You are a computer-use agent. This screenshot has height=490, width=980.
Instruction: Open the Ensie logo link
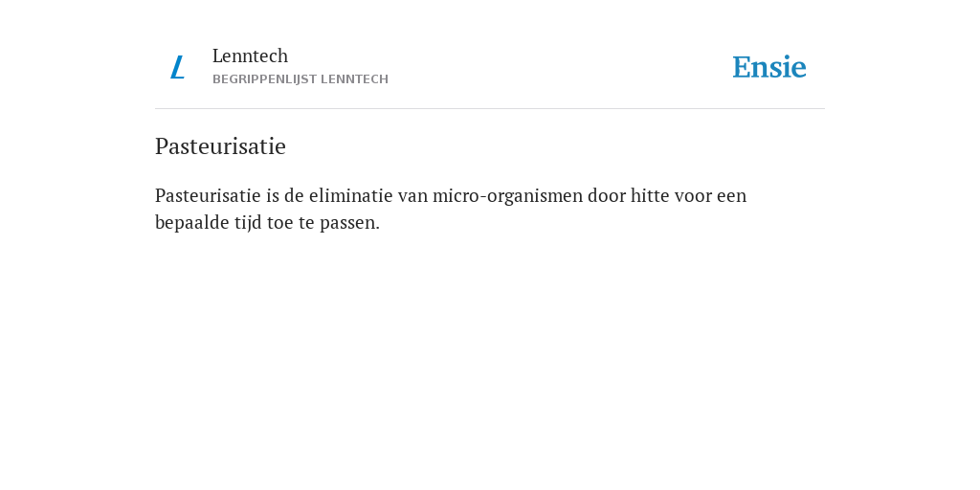click(769, 68)
